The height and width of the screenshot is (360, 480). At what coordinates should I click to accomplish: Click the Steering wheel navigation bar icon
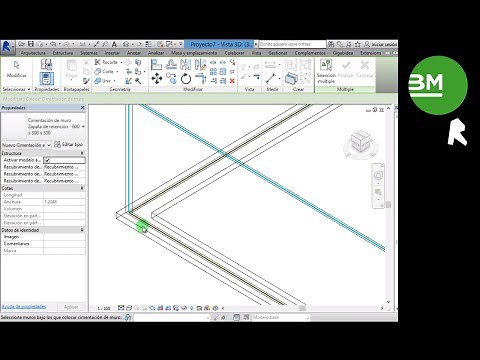click(378, 175)
